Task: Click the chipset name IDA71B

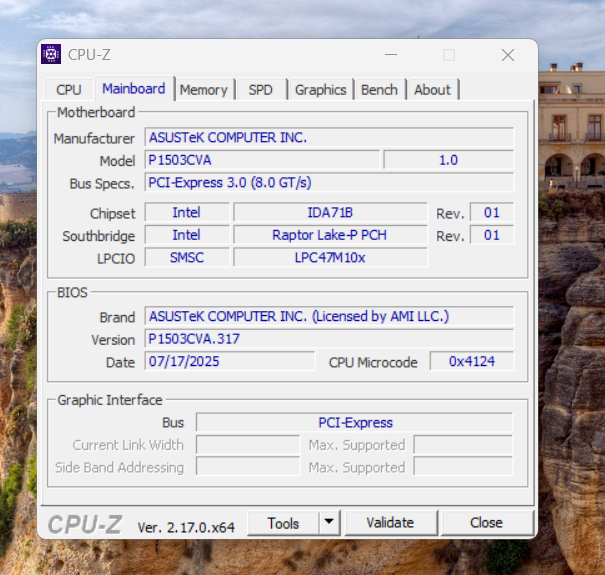Action: click(x=330, y=212)
